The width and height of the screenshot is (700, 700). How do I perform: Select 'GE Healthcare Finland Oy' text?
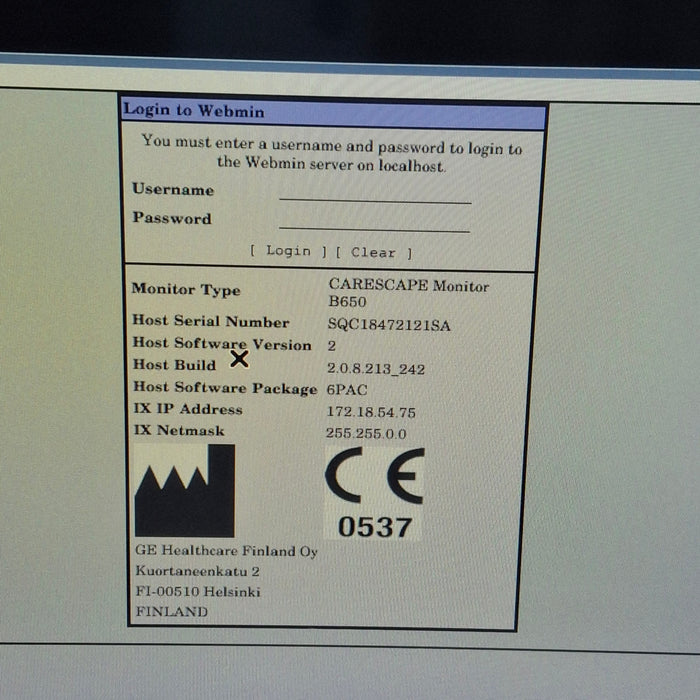coord(226,551)
